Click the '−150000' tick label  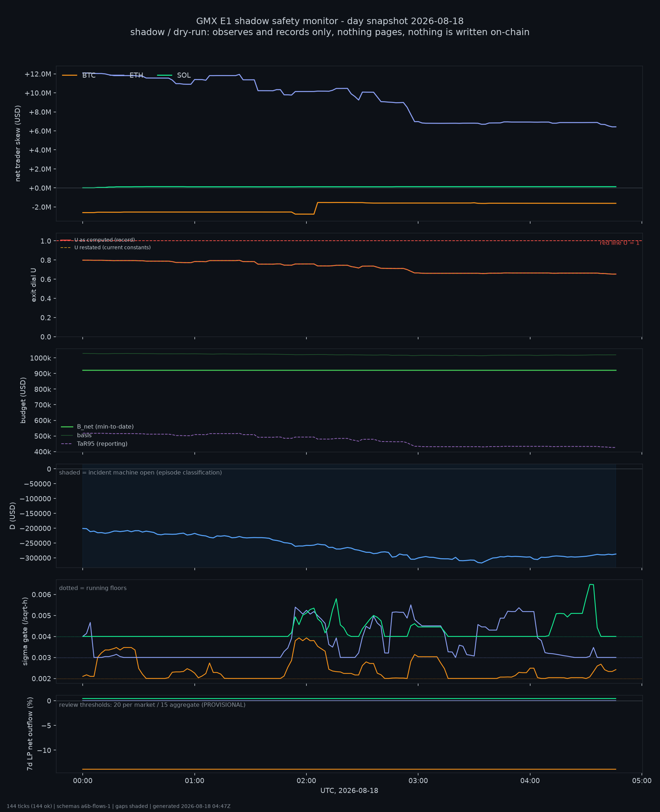click(x=36, y=513)
